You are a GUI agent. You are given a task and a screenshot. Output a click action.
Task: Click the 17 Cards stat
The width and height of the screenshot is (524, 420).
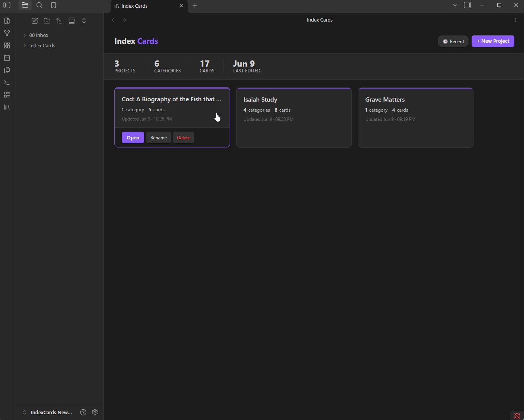click(x=207, y=66)
